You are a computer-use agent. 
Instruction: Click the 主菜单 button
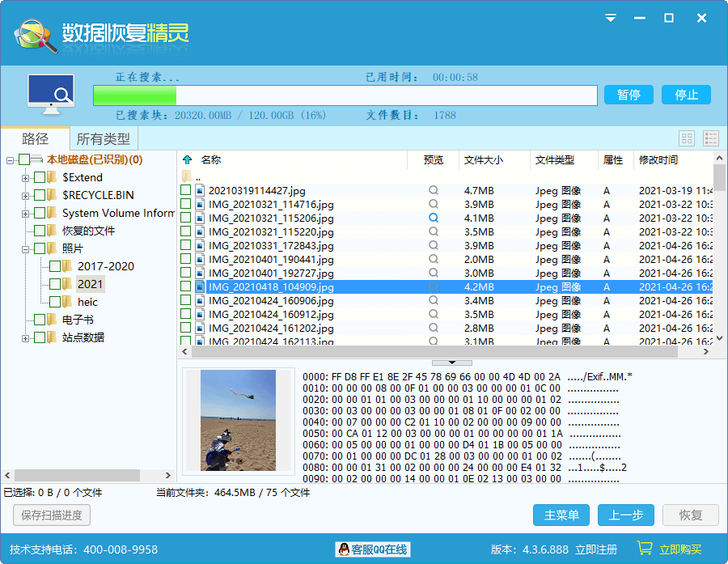pos(561,515)
